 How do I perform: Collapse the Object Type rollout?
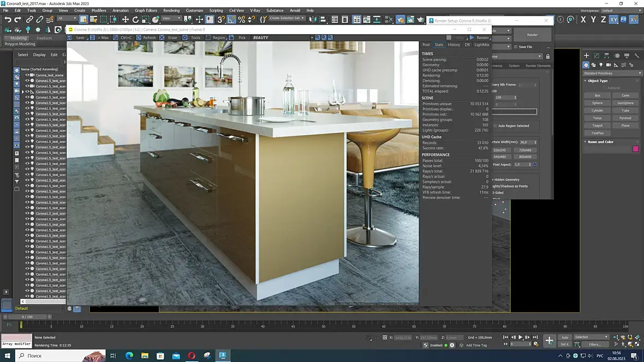coord(598,81)
